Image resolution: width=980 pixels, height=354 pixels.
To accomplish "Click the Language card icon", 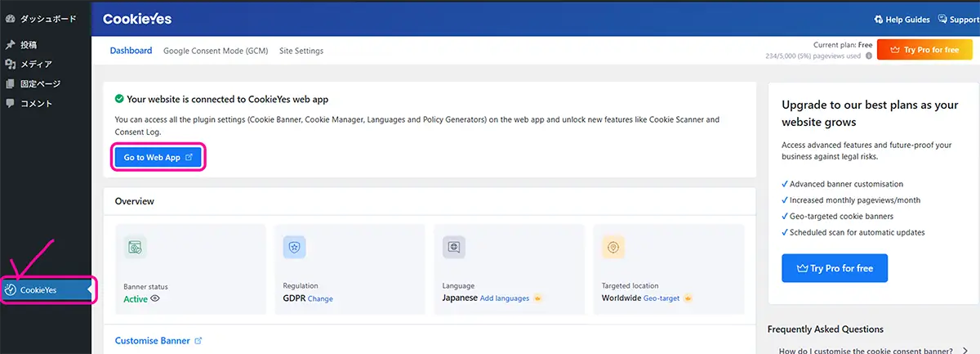I will point(454,247).
